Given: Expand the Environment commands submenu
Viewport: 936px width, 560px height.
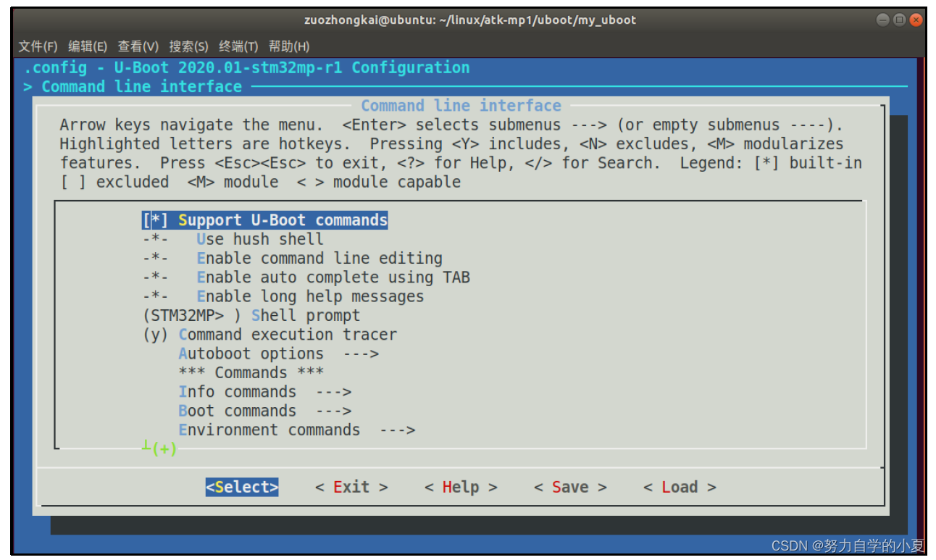Looking at the screenshot, I should (297, 430).
